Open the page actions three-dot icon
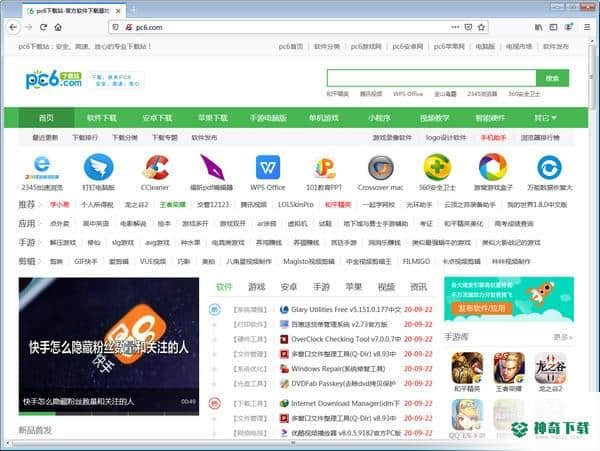The width and height of the screenshot is (600, 451). coord(455,27)
